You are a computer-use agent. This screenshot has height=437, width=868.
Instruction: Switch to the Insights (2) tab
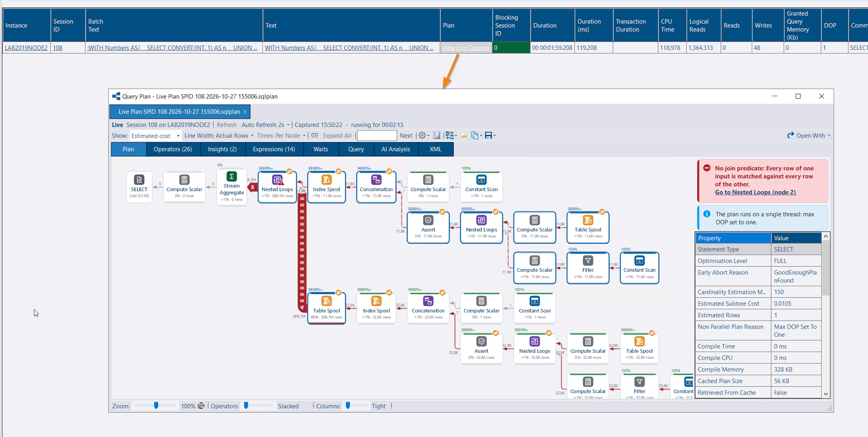coord(222,149)
